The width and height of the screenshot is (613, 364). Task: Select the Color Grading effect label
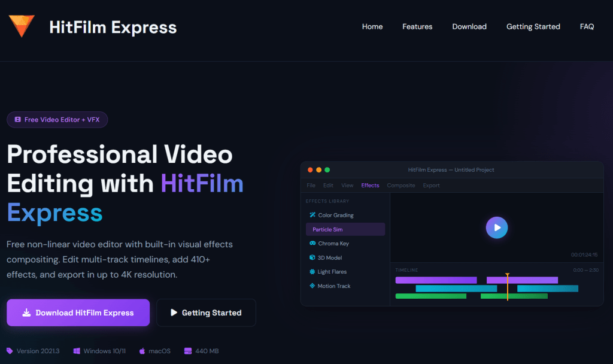[336, 215]
